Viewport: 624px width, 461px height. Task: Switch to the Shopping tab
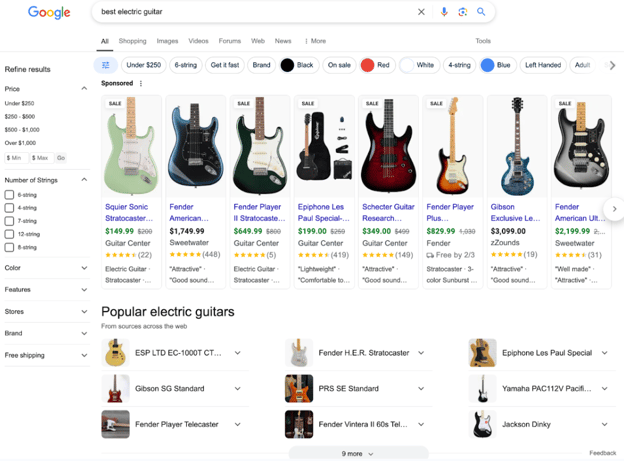(133, 41)
